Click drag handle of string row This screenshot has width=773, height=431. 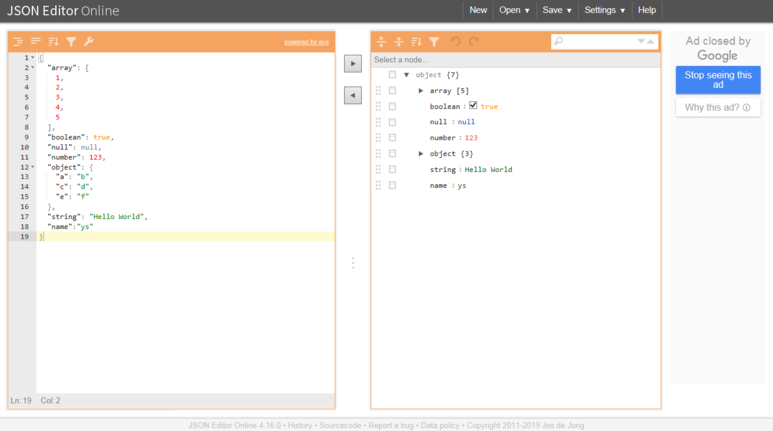(x=378, y=169)
